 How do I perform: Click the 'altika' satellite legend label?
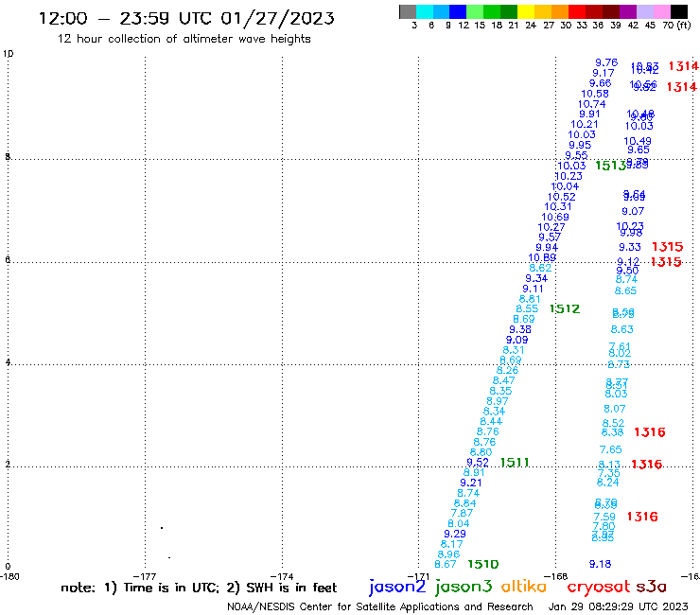524,587
